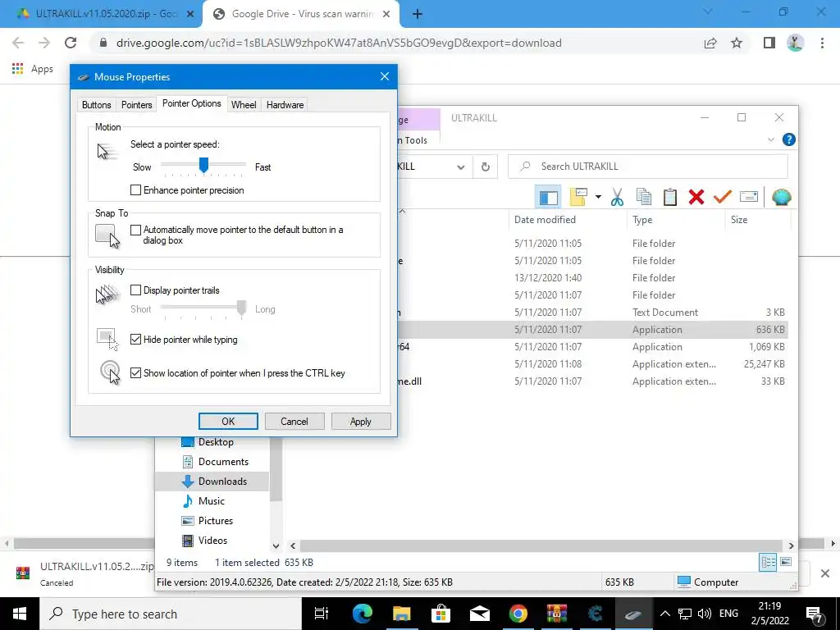This screenshot has height=630, width=840.
Task: Toggle the navigation pane icon in Explorer toolbar
Action: pos(548,197)
